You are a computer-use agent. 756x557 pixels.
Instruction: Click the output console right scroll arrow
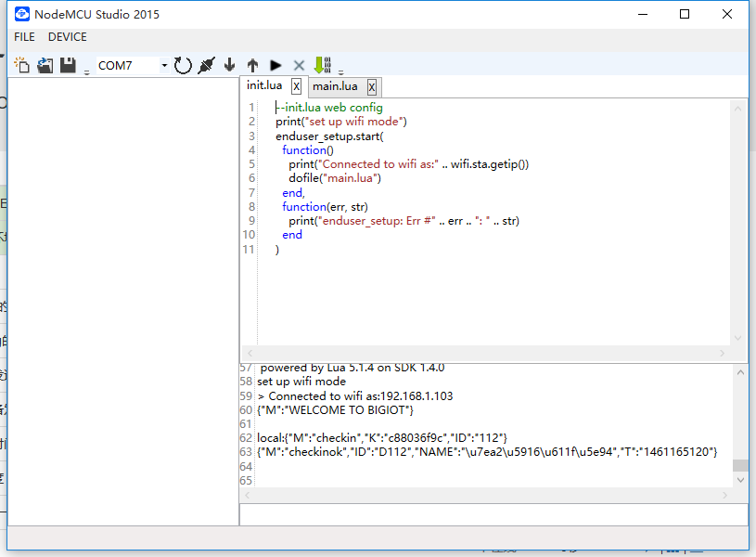[x=724, y=495]
